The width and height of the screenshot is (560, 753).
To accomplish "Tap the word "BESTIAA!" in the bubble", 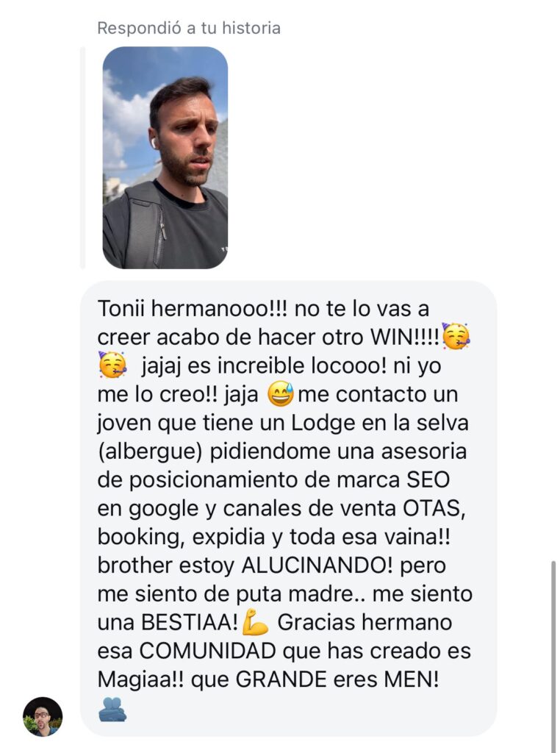I will point(190,622).
